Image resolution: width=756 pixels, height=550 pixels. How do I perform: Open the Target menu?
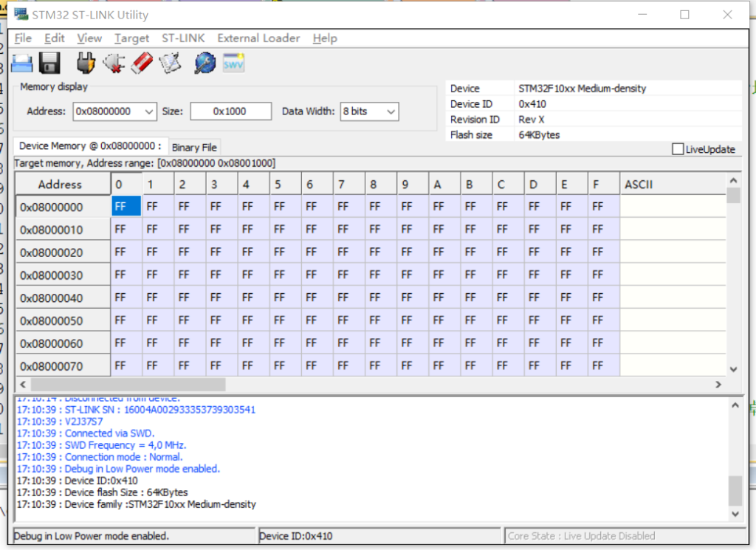coord(131,38)
